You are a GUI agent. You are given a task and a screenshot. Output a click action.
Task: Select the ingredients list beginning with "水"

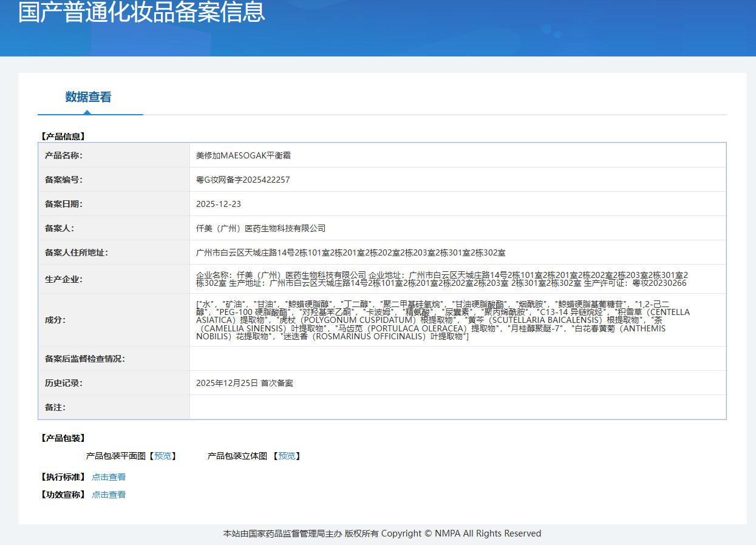443,320
